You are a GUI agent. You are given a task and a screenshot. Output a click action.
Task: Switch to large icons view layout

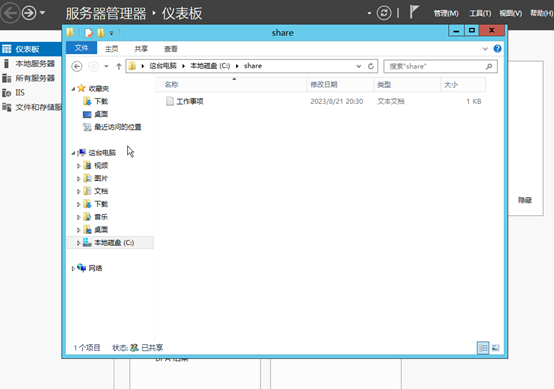tap(495, 348)
